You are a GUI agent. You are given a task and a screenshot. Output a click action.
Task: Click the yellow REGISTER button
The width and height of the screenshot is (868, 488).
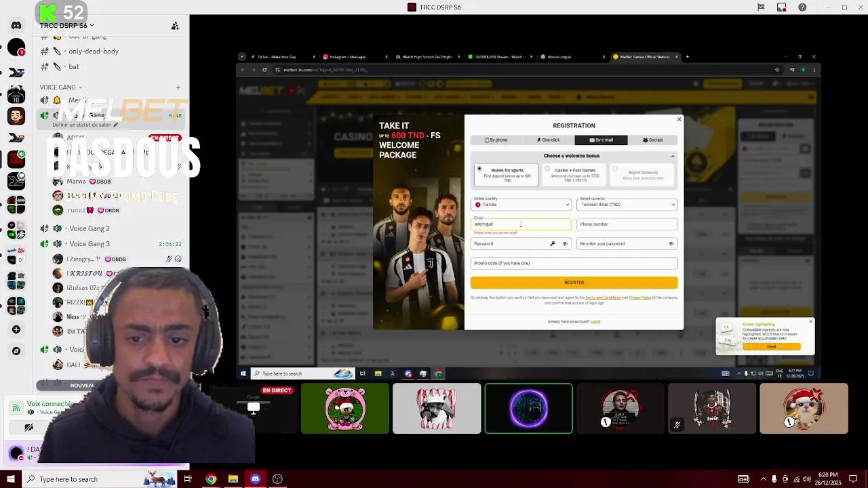(x=574, y=283)
